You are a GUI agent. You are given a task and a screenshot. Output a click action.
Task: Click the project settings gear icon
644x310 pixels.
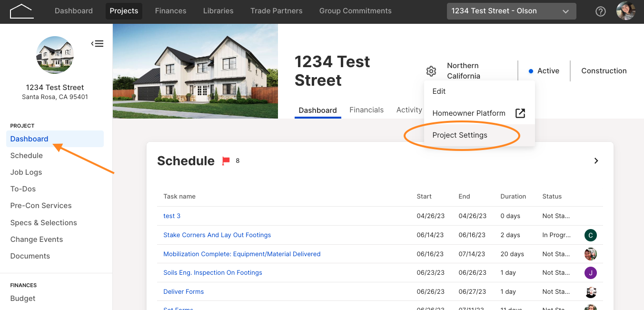(431, 71)
